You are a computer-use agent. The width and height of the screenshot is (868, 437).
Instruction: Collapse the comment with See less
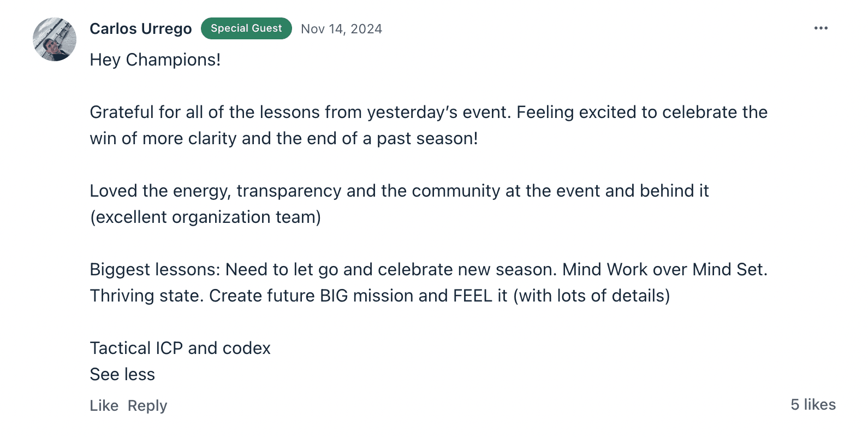click(x=122, y=374)
